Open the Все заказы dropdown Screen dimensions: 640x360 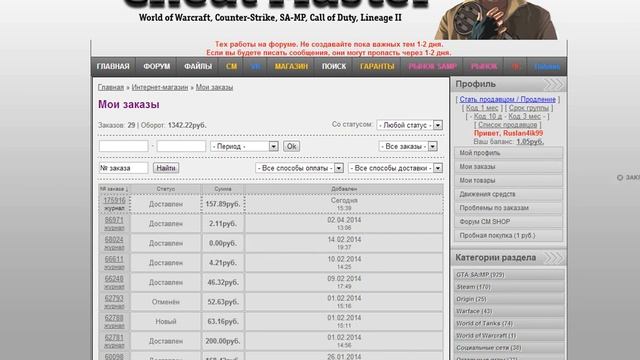click(408, 146)
